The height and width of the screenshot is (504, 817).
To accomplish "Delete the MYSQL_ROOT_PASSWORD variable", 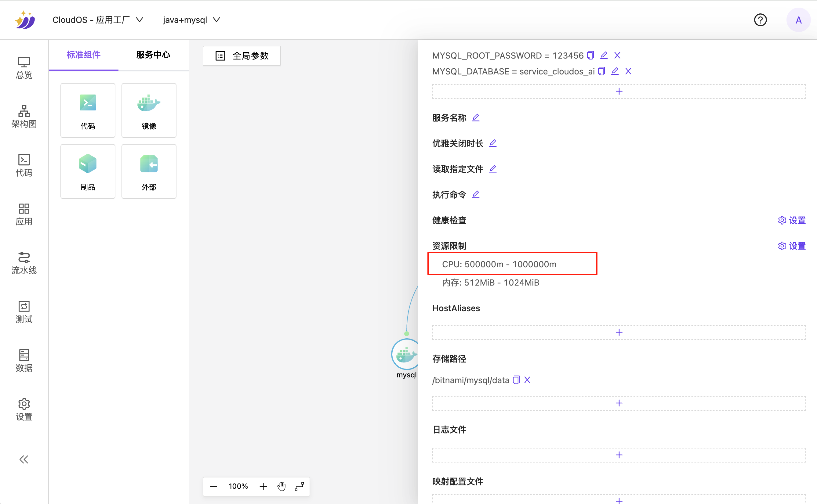I will click(x=617, y=55).
